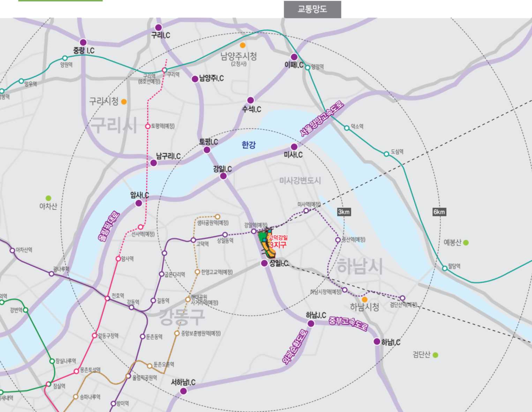Viewport: 532px width, 412px height.
Task: Select the 수석I.C purple dot
Action: tap(250, 100)
